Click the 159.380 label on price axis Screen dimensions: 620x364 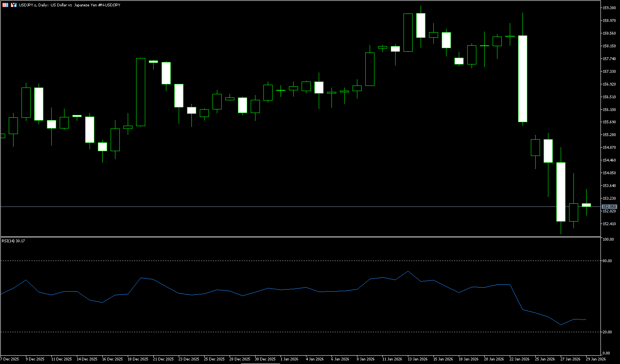(609, 8)
